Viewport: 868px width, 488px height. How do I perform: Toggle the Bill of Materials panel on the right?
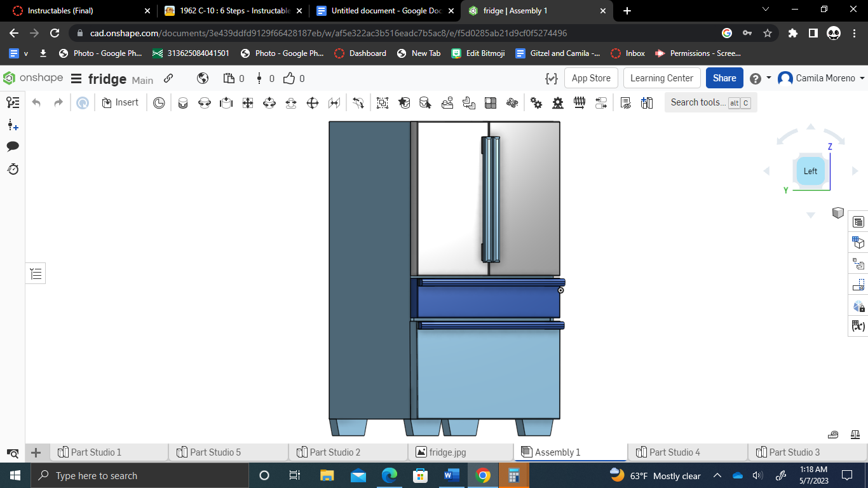[858, 222]
